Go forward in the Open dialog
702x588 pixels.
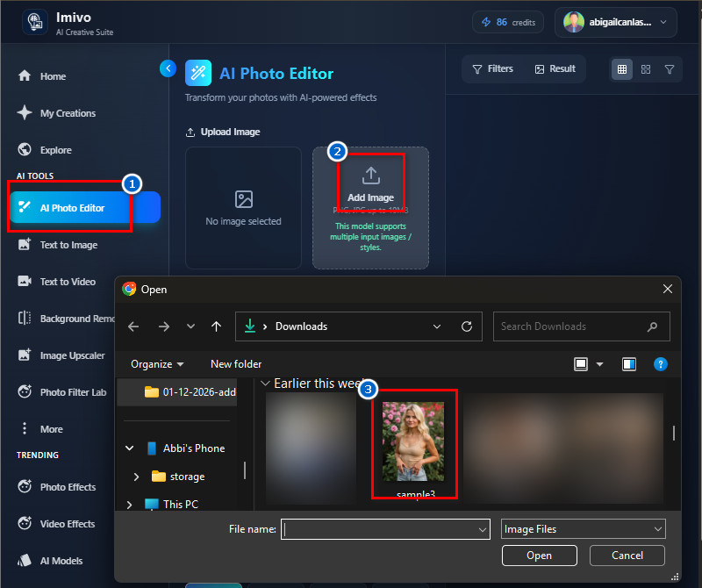click(164, 326)
